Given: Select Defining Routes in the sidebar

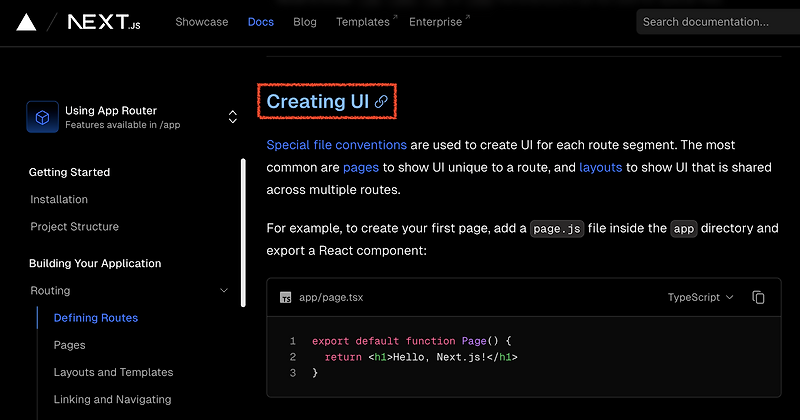Looking at the screenshot, I should (x=96, y=318).
